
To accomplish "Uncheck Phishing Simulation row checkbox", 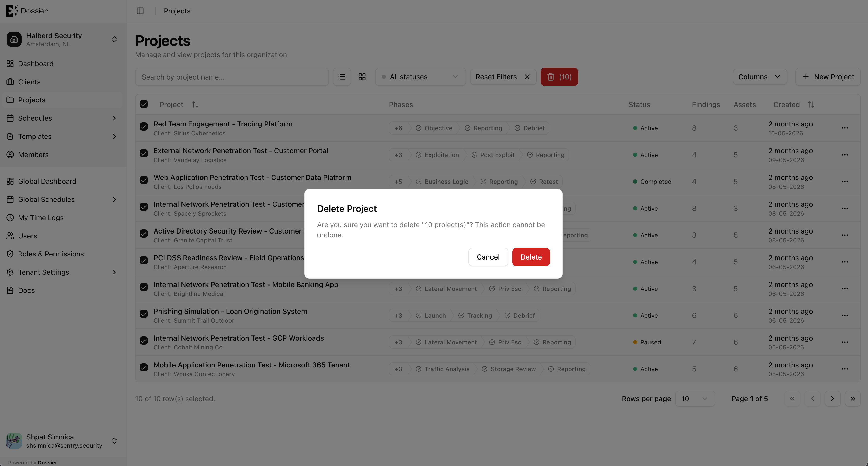I will click(143, 314).
